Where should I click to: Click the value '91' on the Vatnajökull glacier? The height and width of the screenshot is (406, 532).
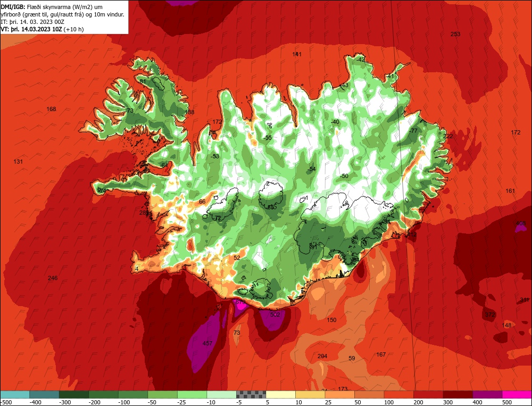point(314,248)
